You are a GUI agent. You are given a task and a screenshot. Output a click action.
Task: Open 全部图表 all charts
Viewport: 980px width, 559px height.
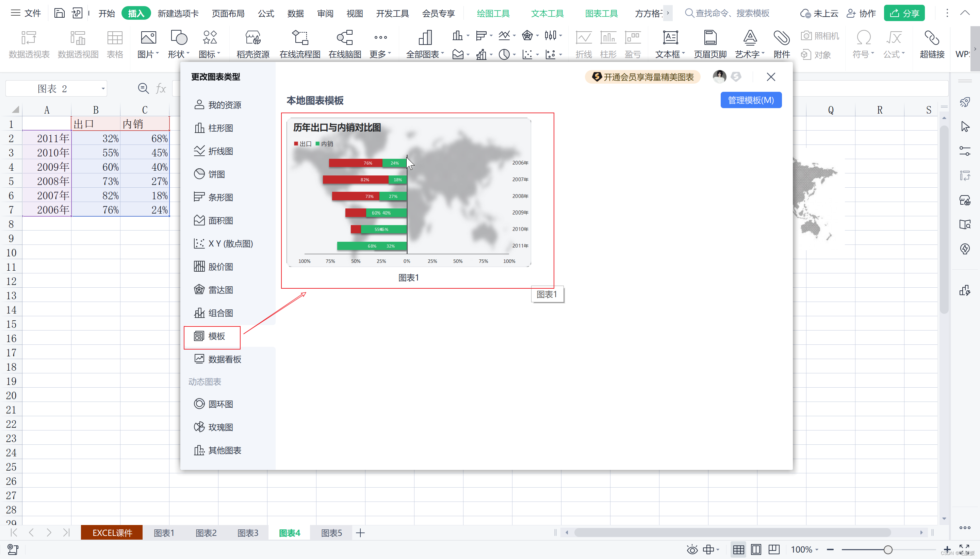point(425,45)
